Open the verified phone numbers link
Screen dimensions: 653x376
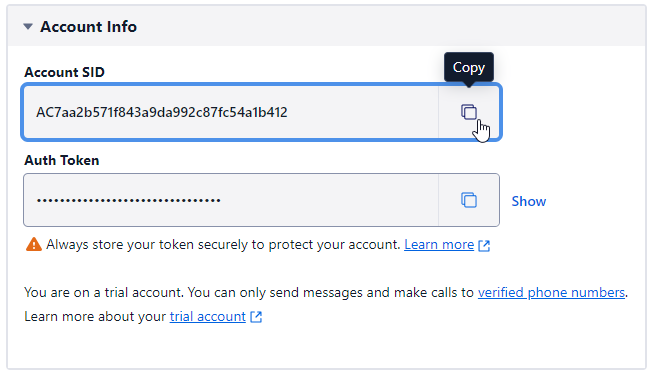pyautogui.click(x=551, y=292)
